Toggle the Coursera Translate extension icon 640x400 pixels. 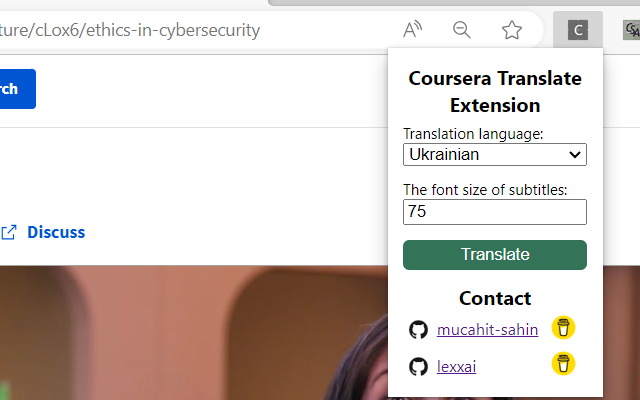coord(578,30)
